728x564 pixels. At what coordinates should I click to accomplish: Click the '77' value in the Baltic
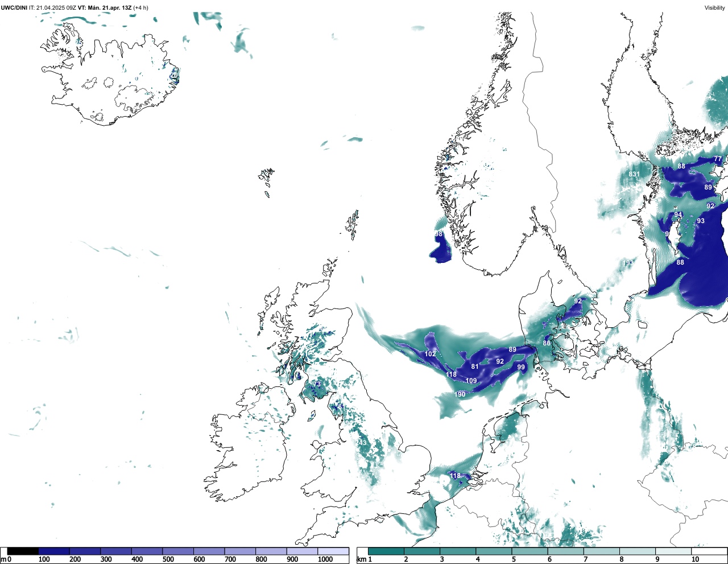click(718, 159)
